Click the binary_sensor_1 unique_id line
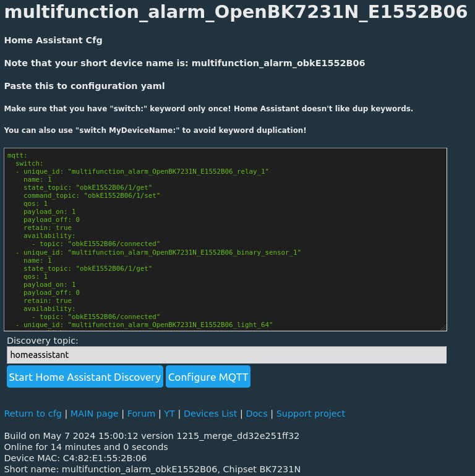The width and height of the screenshot is (475, 476). click(158, 253)
